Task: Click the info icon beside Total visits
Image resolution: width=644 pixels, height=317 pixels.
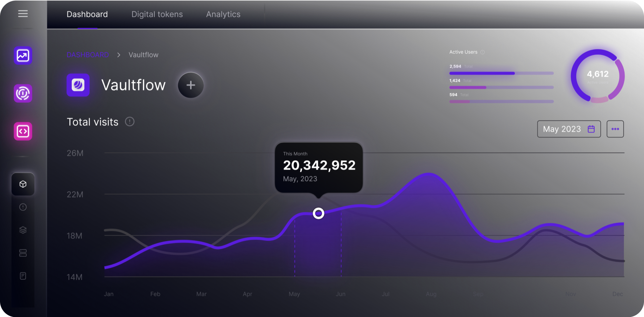Action: click(130, 121)
